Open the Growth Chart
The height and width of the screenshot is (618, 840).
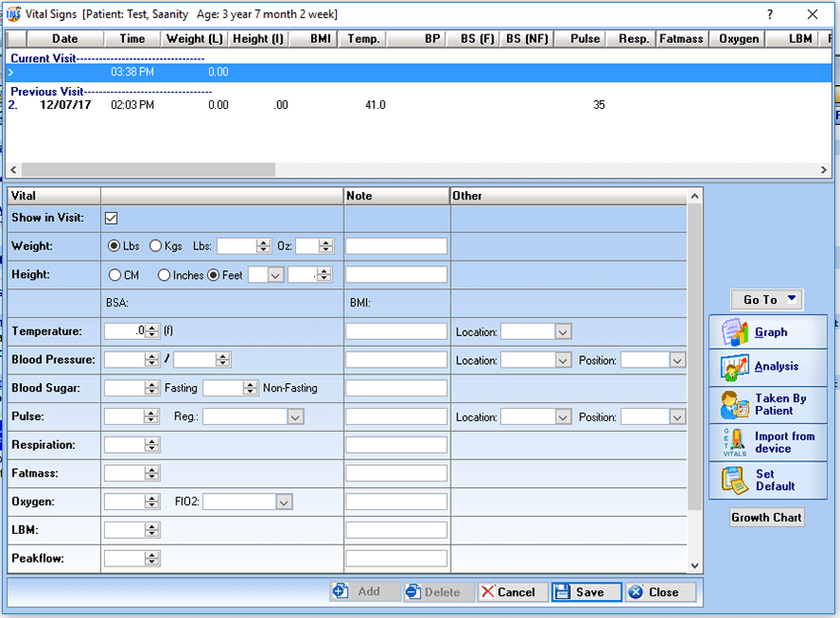coord(766,517)
